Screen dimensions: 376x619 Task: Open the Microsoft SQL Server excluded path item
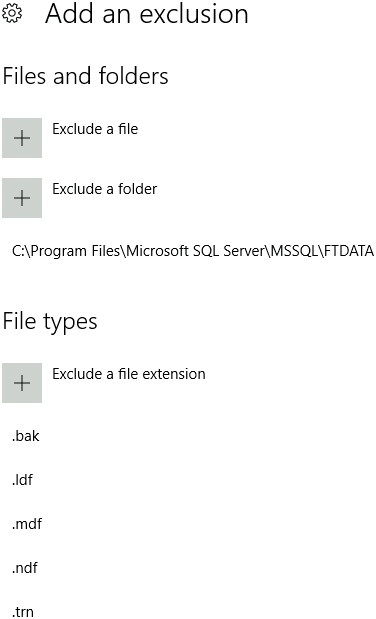click(193, 251)
